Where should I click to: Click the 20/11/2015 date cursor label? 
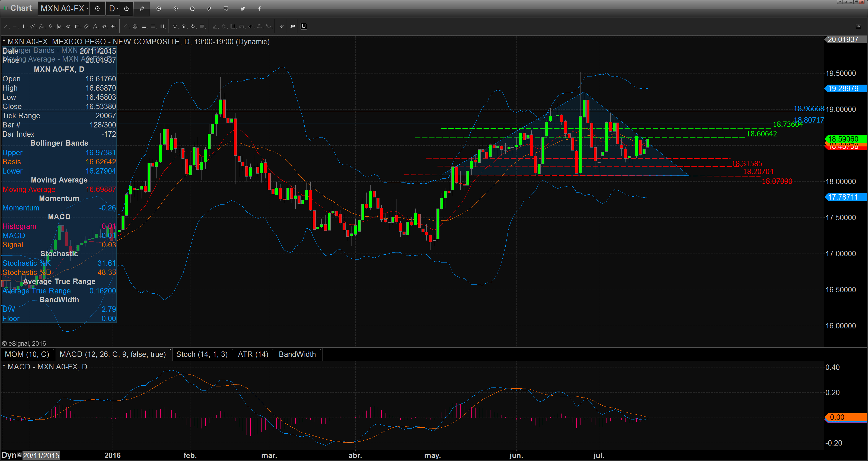click(41, 456)
